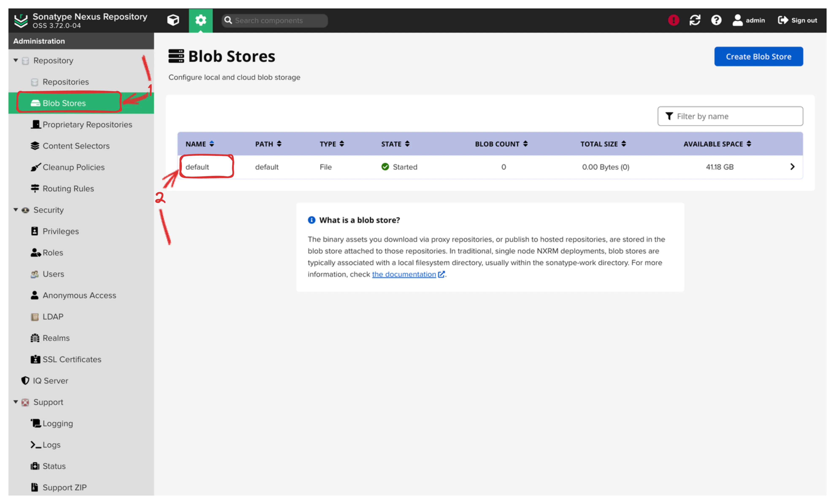Open Repositories in the sidebar
The image size is (835, 504).
click(66, 82)
